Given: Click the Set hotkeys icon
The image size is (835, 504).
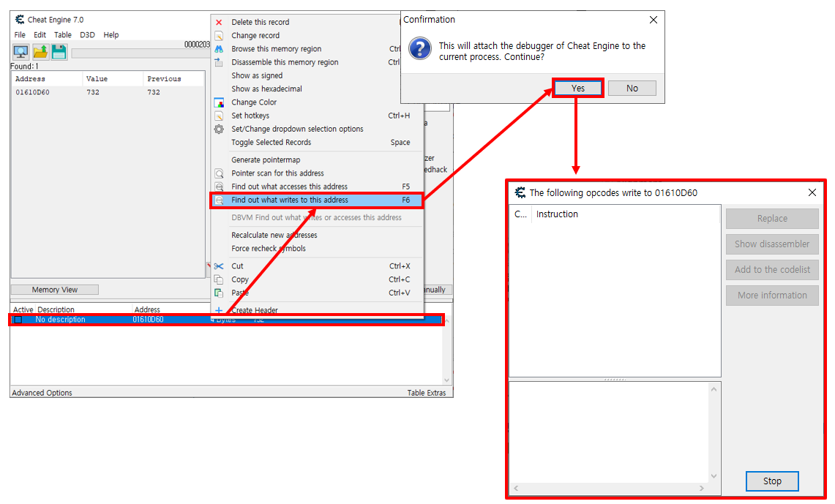Looking at the screenshot, I should point(219,116).
